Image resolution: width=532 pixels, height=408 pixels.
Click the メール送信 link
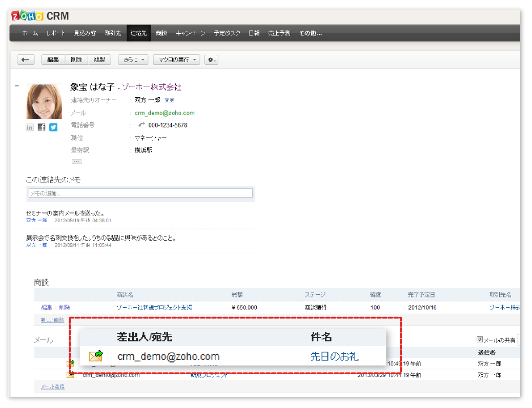tap(53, 386)
